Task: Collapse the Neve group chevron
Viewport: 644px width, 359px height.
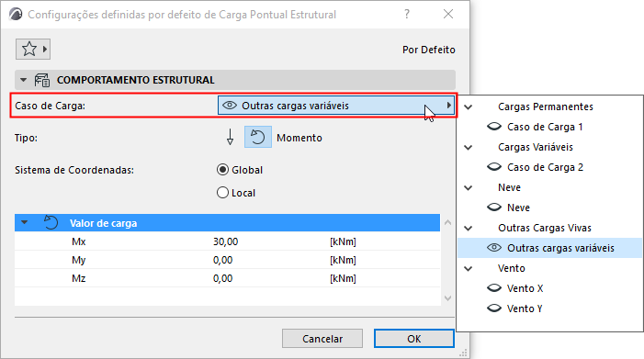Action: tap(469, 187)
